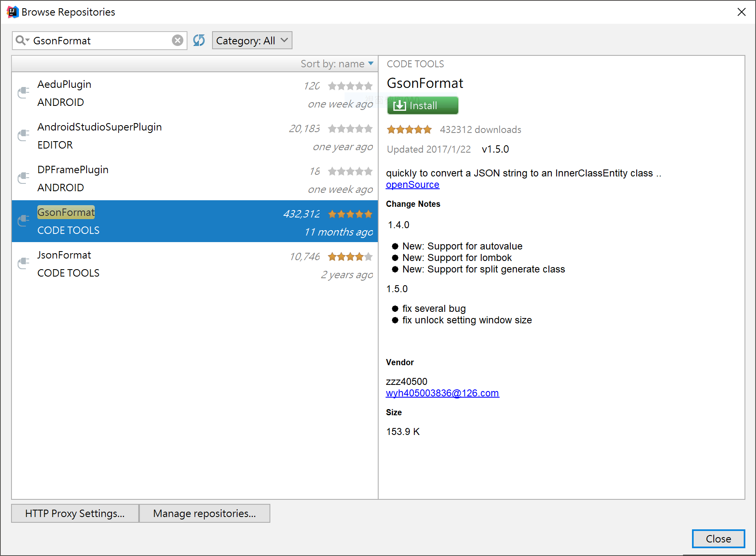Open HTTP Proxy Settings
Viewport: 756px width, 556px height.
(x=75, y=513)
